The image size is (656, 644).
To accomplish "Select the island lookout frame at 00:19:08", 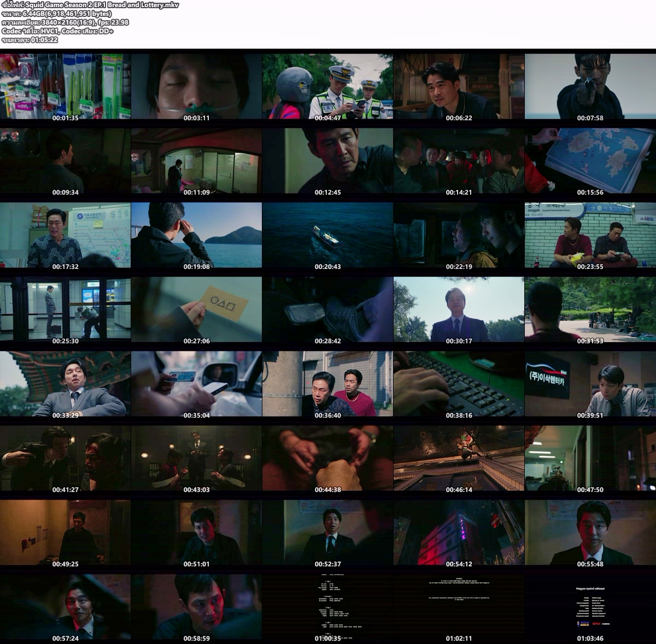I will pos(197,235).
